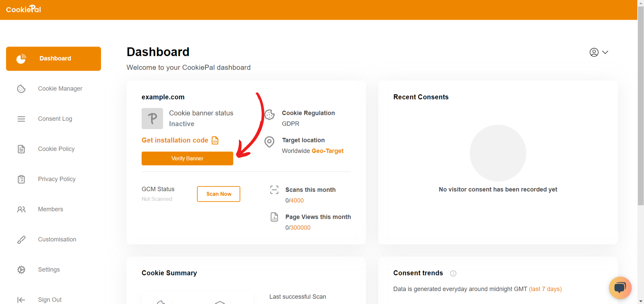Screen dimensions: 644x304
Task: Click the Sign Out arrow icon
Action: tap(21, 300)
